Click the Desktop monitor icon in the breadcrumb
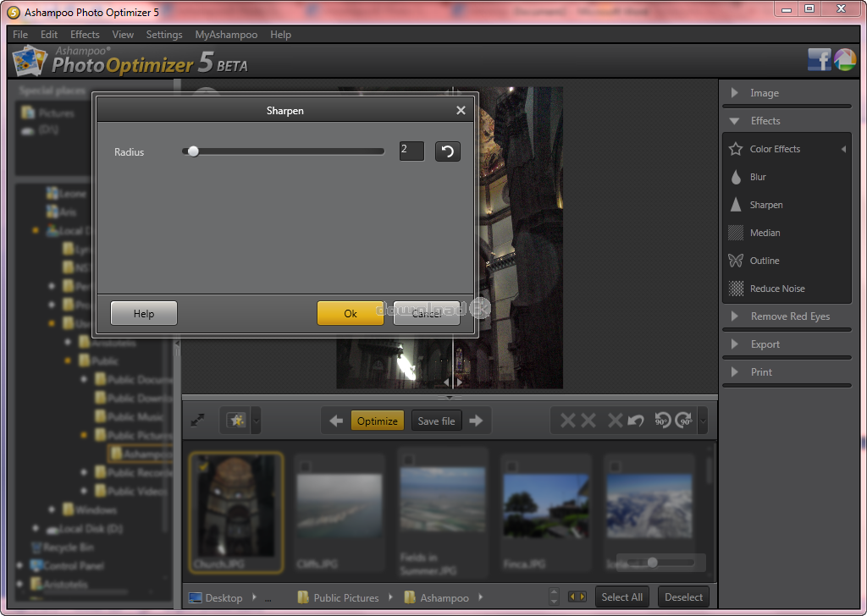867x616 pixels. click(x=196, y=597)
